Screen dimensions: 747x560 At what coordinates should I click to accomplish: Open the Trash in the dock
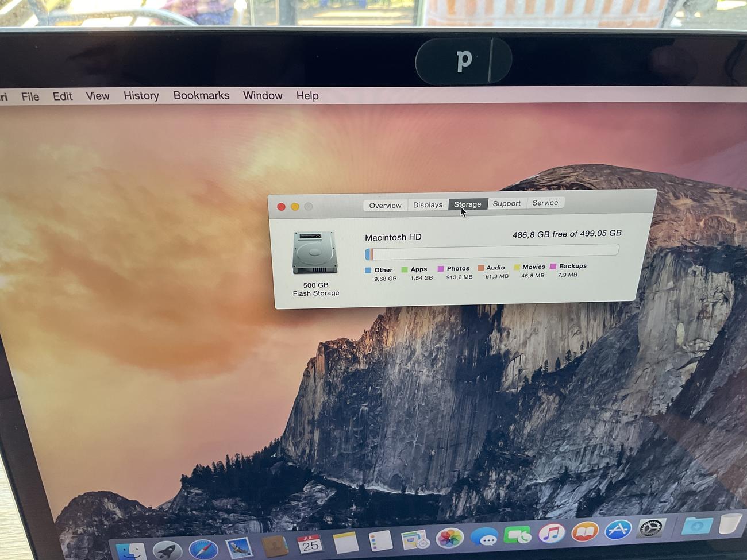pos(730,523)
